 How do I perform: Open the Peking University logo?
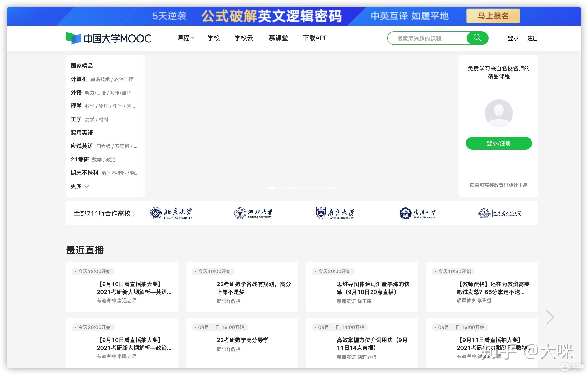(x=171, y=213)
